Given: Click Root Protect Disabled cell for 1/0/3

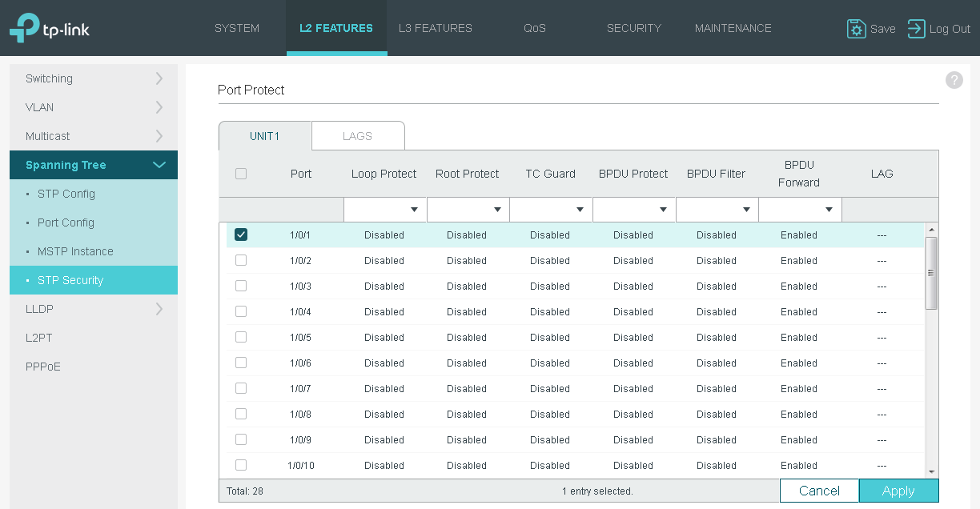Looking at the screenshot, I should (x=467, y=287).
